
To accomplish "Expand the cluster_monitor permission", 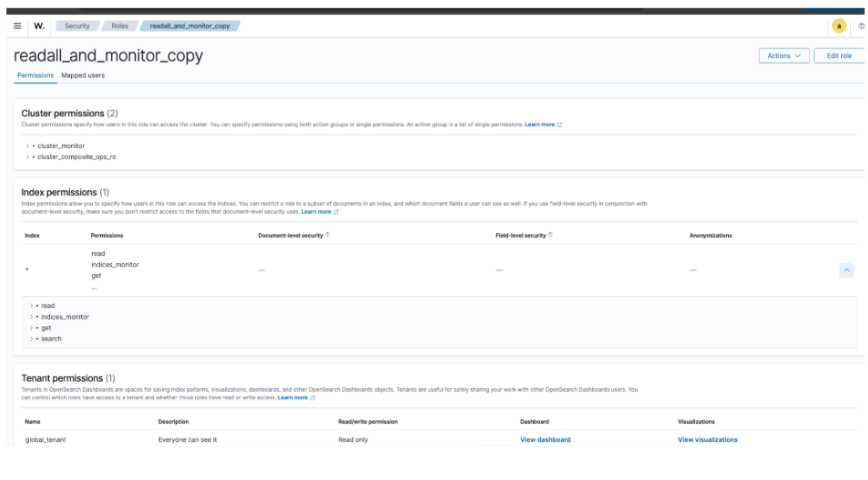I will (27, 146).
